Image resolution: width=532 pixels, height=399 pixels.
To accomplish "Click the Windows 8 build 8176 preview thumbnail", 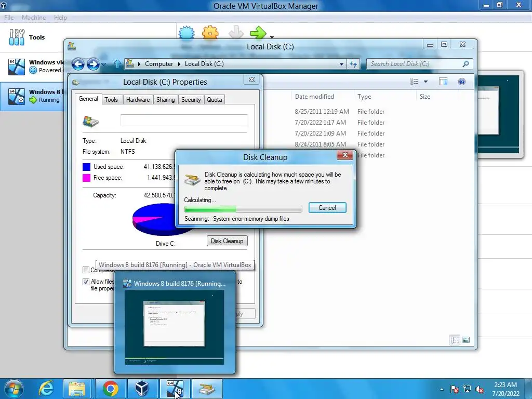I will click(175, 327).
